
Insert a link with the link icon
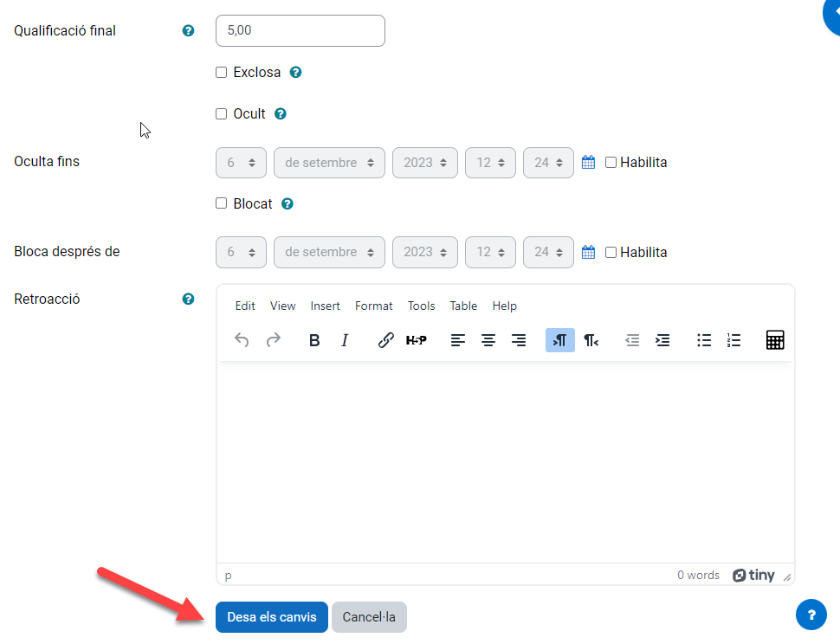386,340
